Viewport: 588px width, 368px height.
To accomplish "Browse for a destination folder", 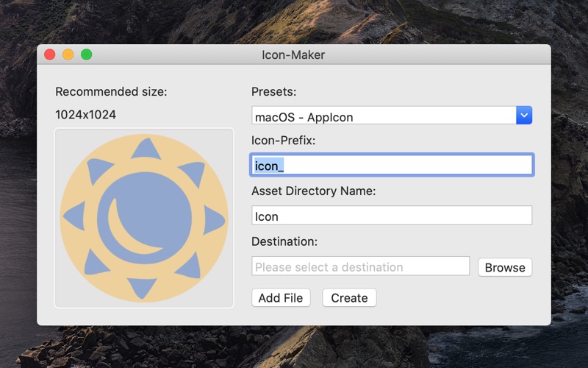I will [505, 267].
